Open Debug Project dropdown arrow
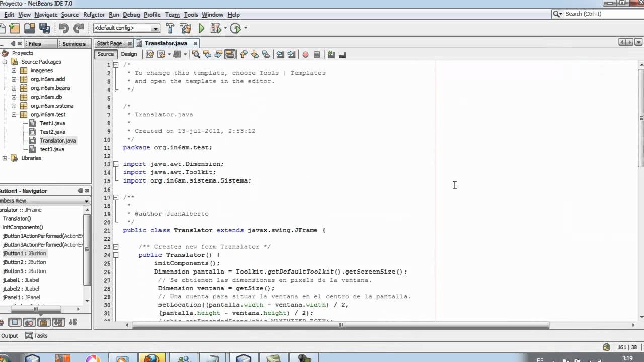The image size is (644, 362). pos(225,28)
